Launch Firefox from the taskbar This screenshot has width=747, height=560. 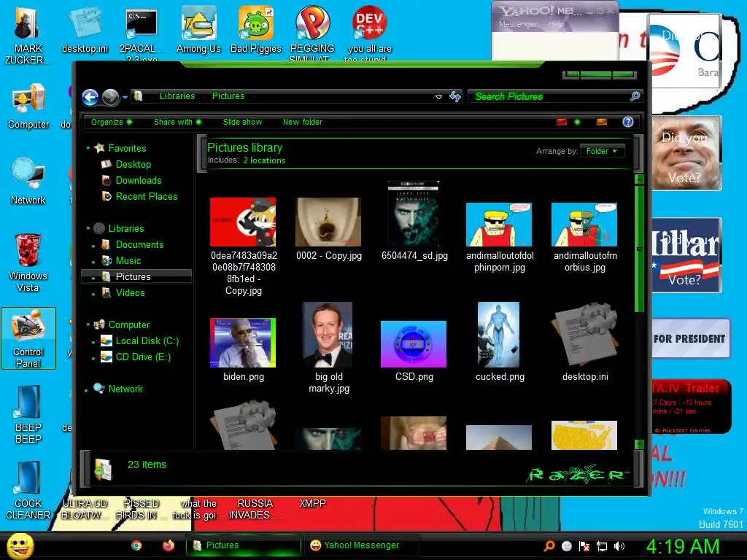click(169, 545)
